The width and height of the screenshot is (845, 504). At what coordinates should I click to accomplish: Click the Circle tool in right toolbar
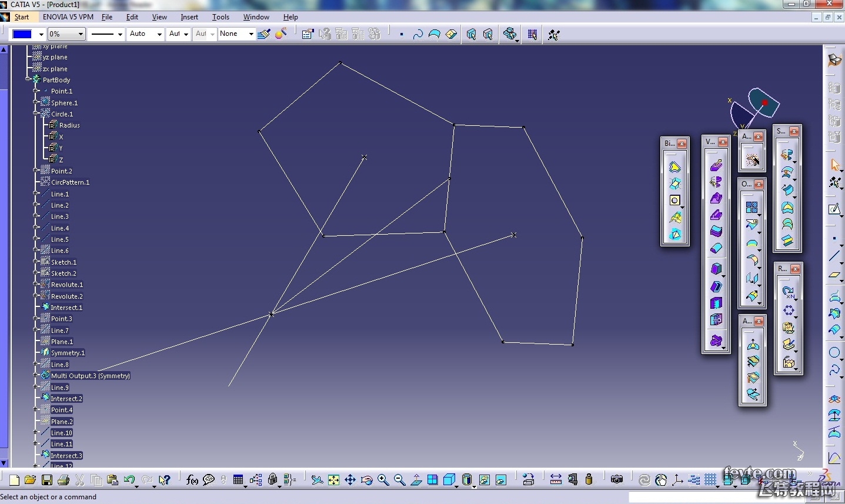click(x=834, y=353)
